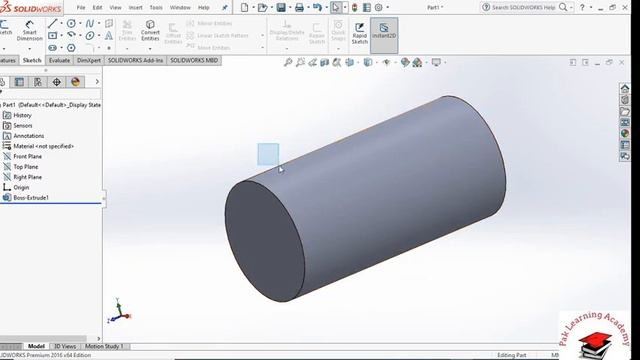Click the Open file icon
The image size is (640, 360).
[262, 7]
